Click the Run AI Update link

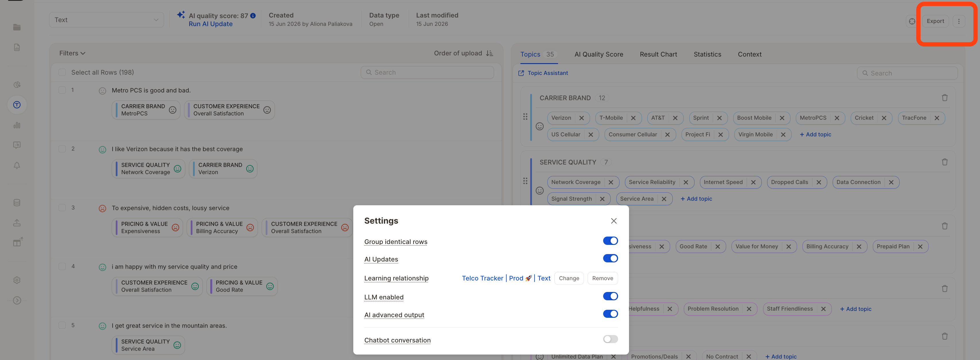point(210,24)
